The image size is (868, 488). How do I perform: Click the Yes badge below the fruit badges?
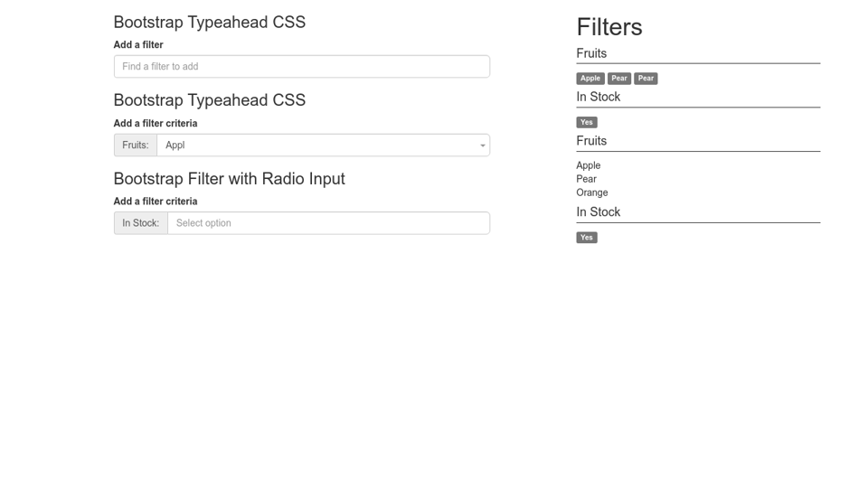tap(587, 122)
